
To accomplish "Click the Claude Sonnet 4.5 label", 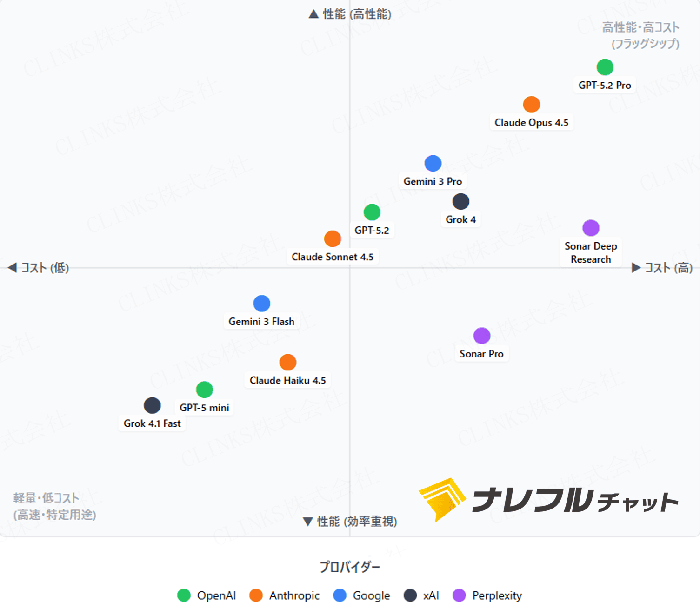I will point(332,257).
